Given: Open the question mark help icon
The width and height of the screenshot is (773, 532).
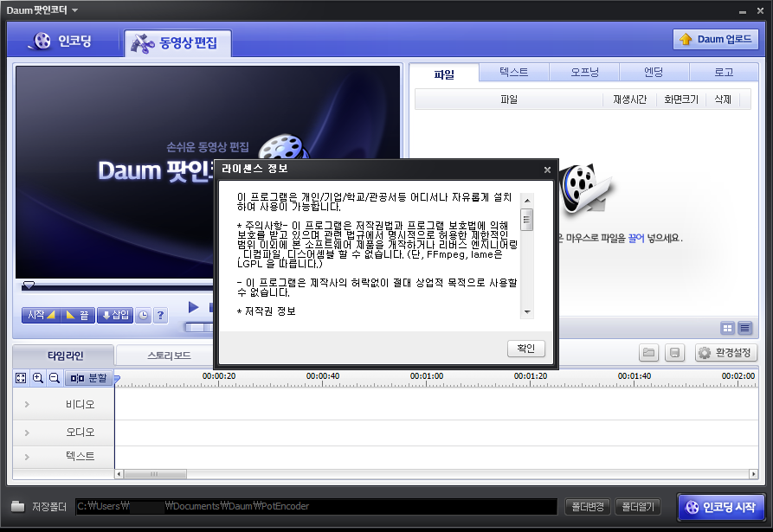Looking at the screenshot, I should 160,315.
